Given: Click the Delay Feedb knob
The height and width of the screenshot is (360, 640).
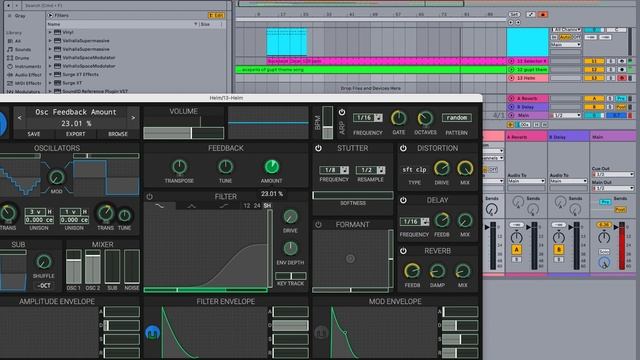Looking at the screenshot, I should click(442, 220).
